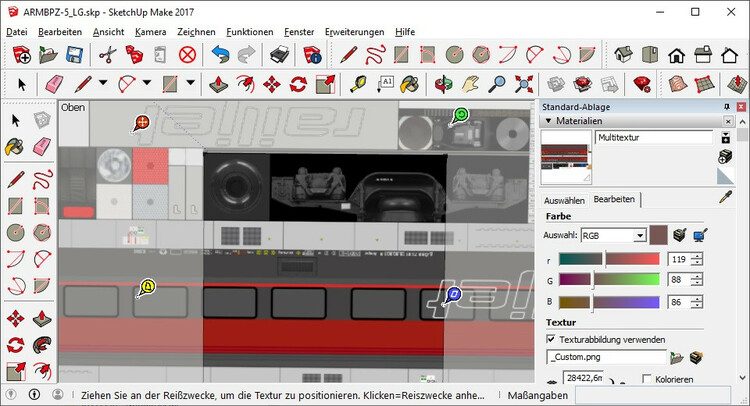Screen dimensions: 750x406
Task: Open the Datei menu
Action: 17,32
